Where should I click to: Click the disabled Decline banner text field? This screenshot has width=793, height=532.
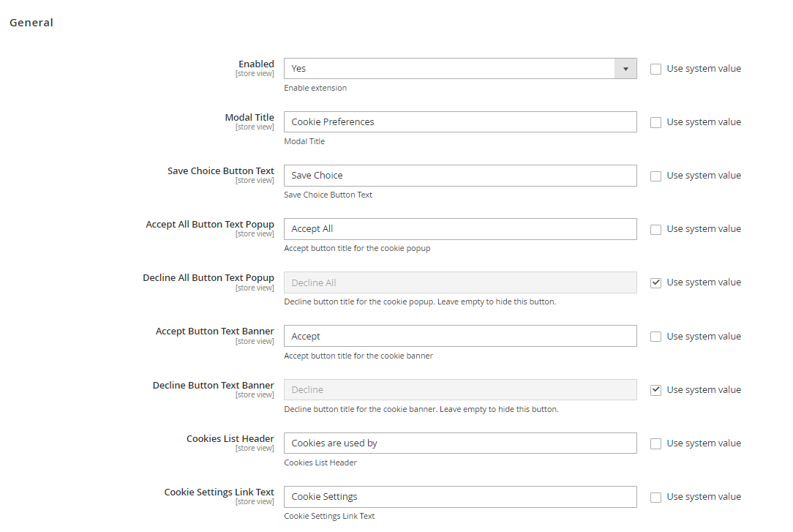tap(460, 390)
